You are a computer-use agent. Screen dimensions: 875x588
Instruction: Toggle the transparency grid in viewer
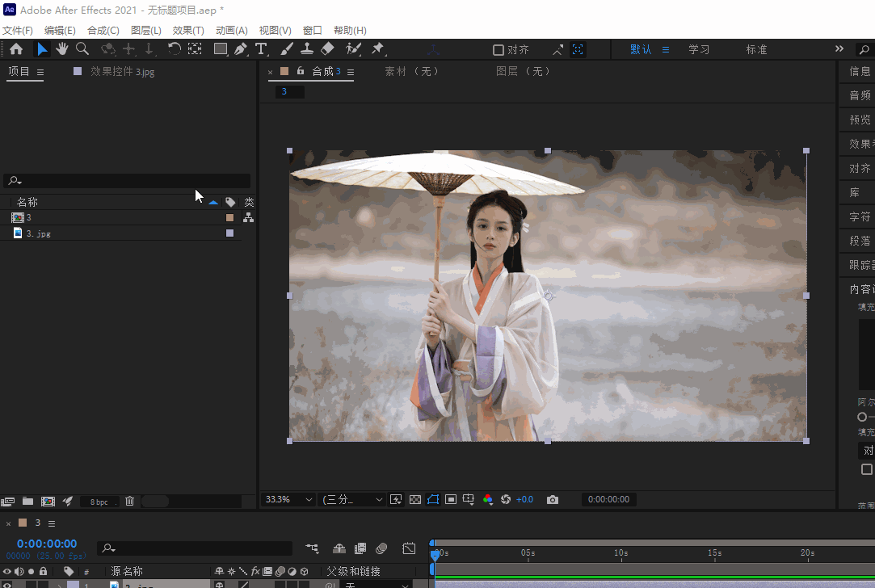tap(414, 500)
